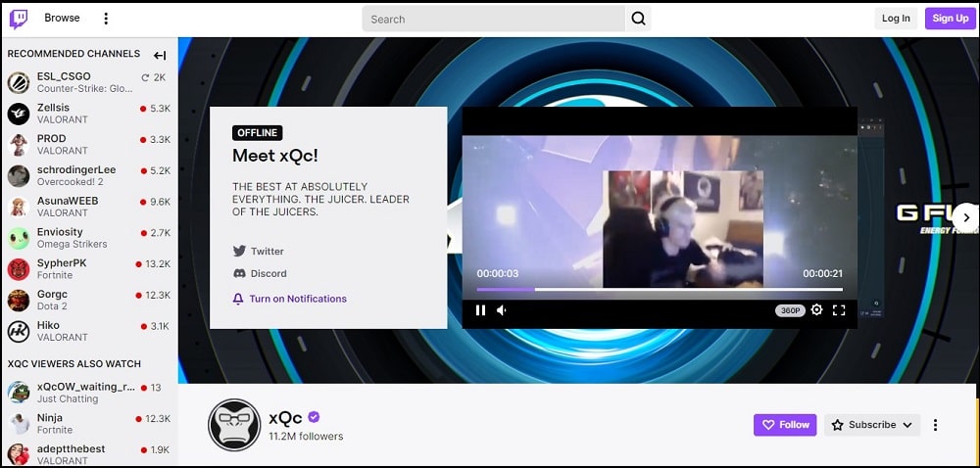Open the Twitch home logo
Image resolution: width=980 pixels, height=468 pixels.
click(18, 19)
